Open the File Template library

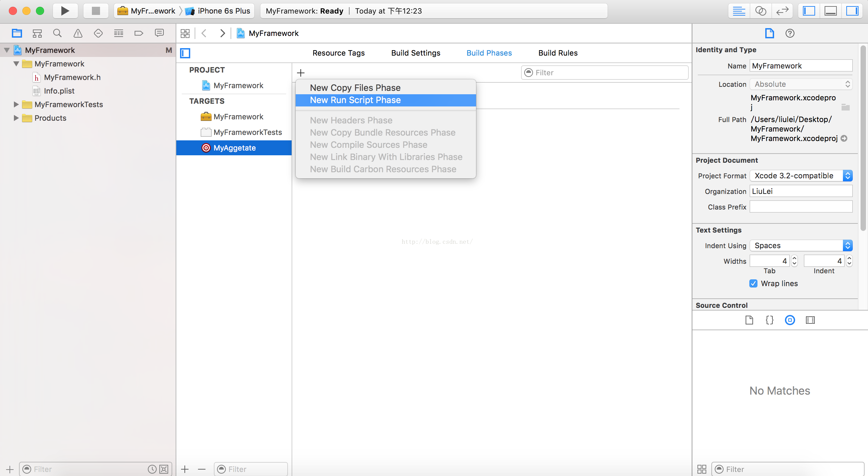point(749,320)
